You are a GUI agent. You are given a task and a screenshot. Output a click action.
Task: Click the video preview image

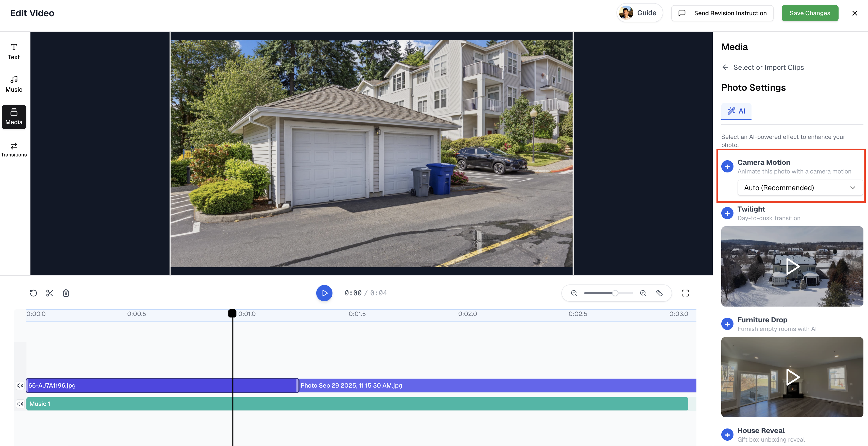(x=371, y=153)
